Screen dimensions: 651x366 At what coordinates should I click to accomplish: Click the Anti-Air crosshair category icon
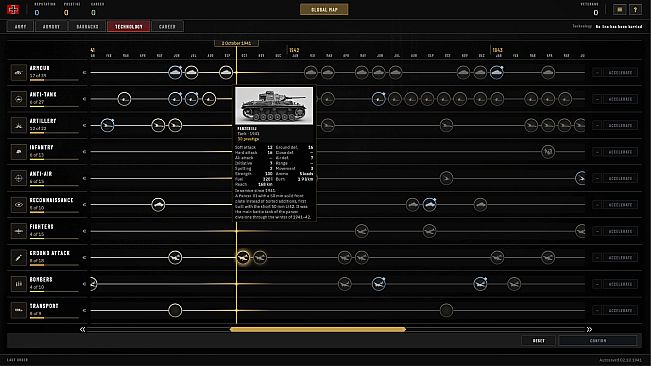point(18,178)
